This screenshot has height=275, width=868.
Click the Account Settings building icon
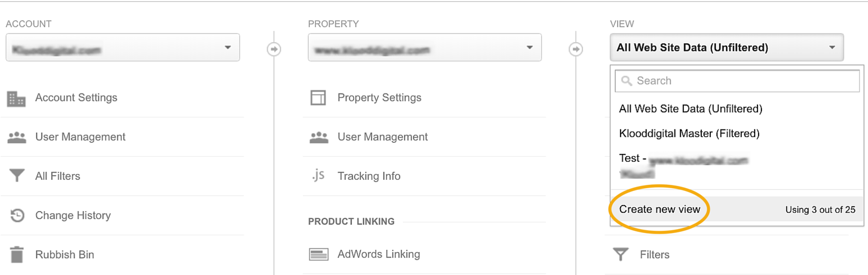tap(16, 98)
